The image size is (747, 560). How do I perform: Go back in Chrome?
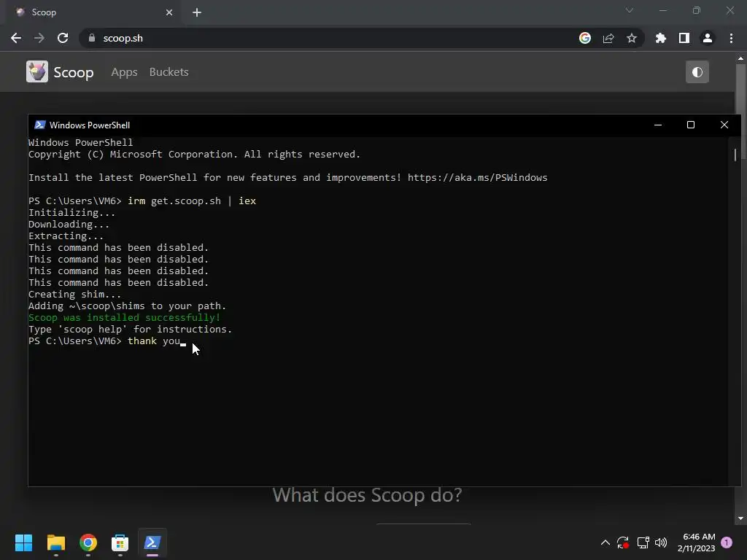(x=16, y=38)
